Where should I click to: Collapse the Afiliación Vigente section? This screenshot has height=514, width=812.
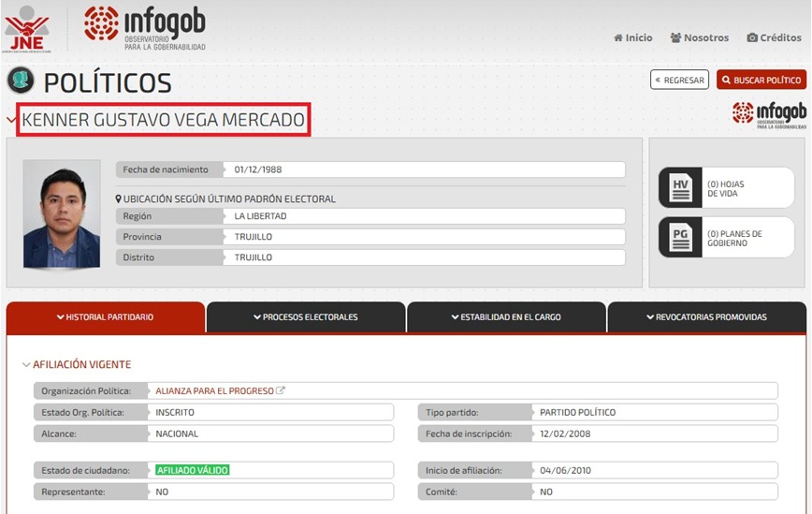(x=26, y=365)
